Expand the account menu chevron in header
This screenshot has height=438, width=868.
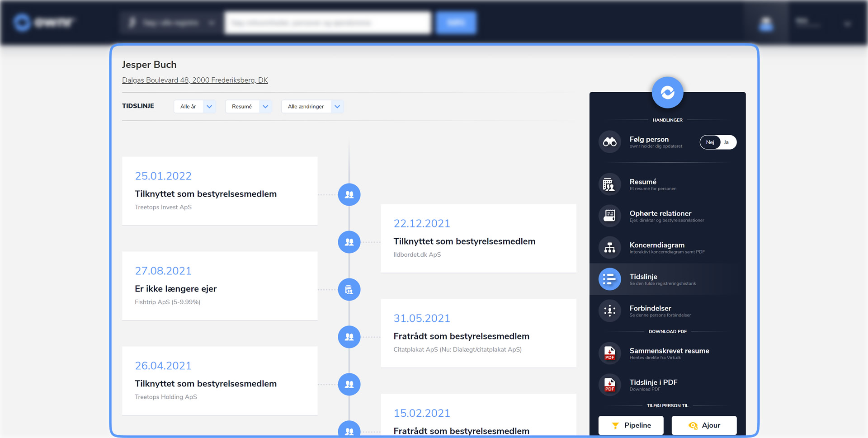(847, 24)
